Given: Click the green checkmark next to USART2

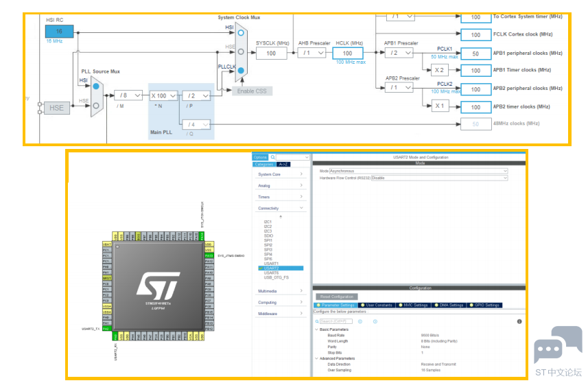Looking at the screenshot, I should (261, 268).
